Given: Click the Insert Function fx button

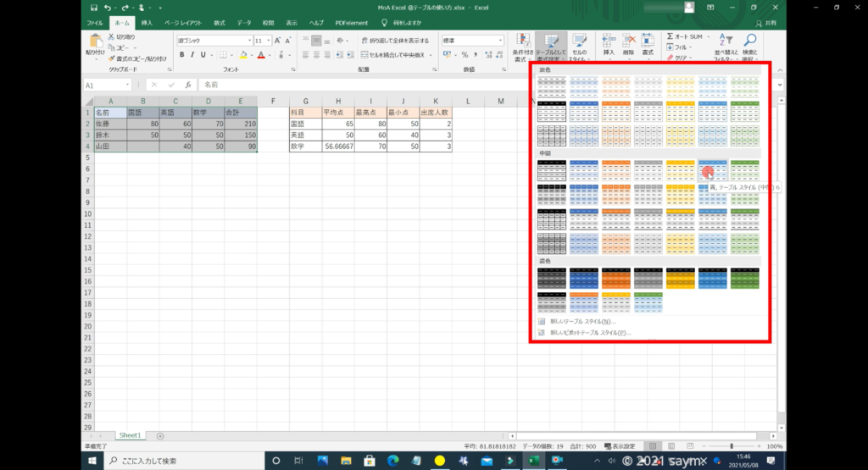Looking at the screenshot, I should (188, 85).
